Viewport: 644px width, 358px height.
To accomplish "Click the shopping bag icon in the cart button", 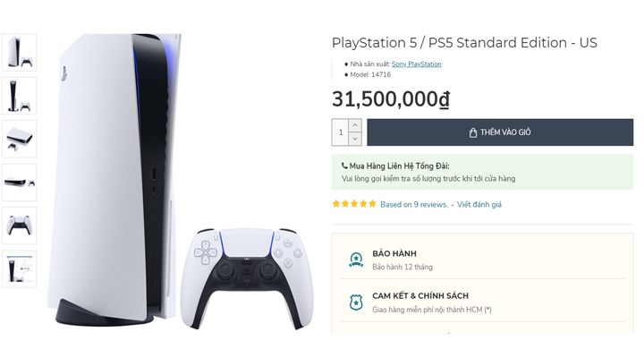I will [473, 132].
